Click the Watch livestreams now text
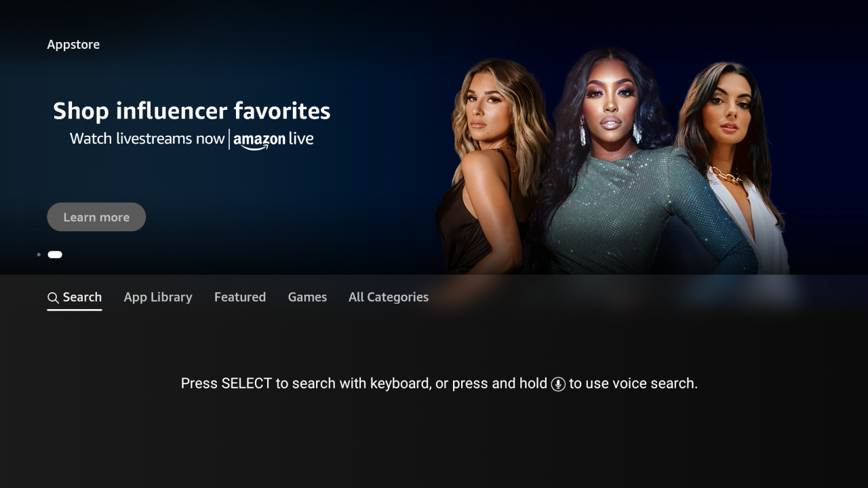Image resolution: width=868 pixels, height=488 pixels. pos(147,139)
